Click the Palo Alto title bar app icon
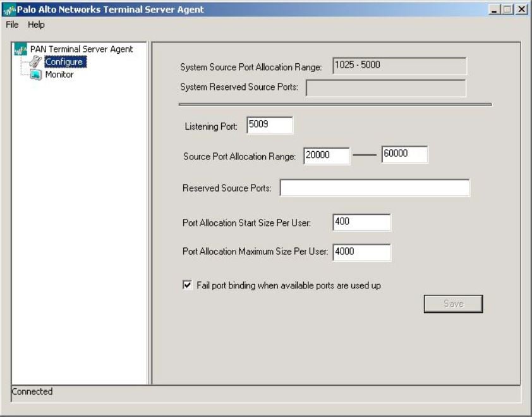The image size is (532, 418). pos(9,9)
